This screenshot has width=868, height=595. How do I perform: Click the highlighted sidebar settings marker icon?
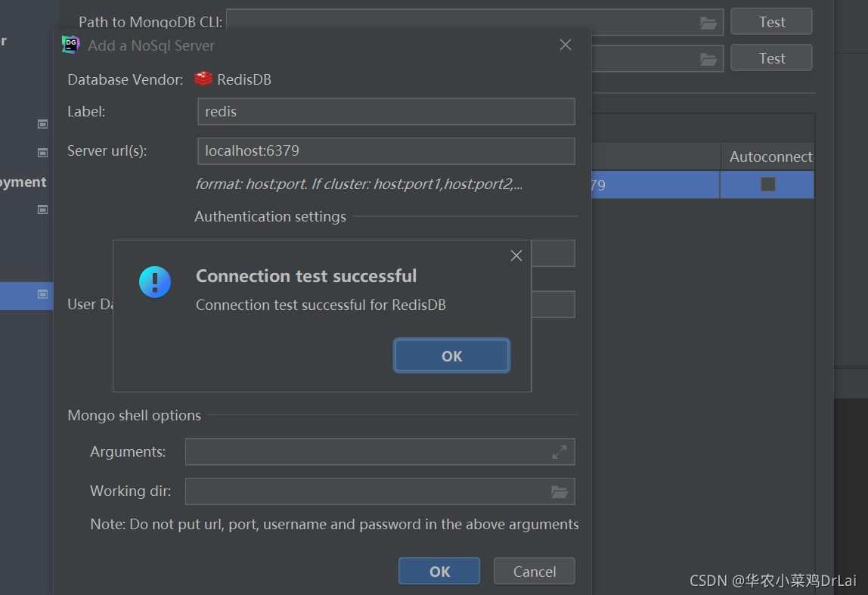tap(42, 294)
